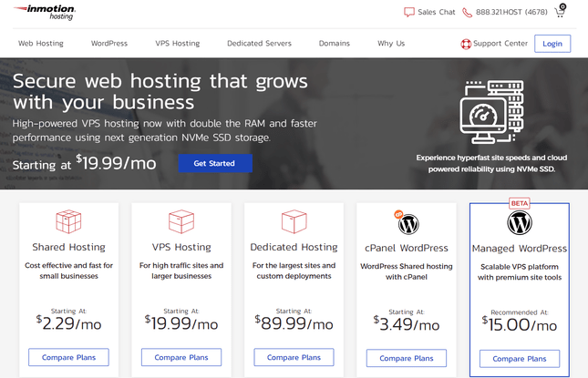Click the VPS Hosting card heading

[181, 247]
